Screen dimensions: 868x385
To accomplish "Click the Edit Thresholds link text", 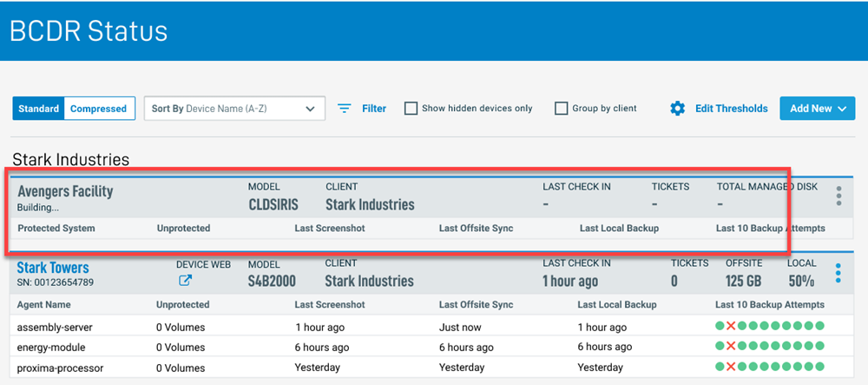I will pyautogui.click(x=731, y=109).
